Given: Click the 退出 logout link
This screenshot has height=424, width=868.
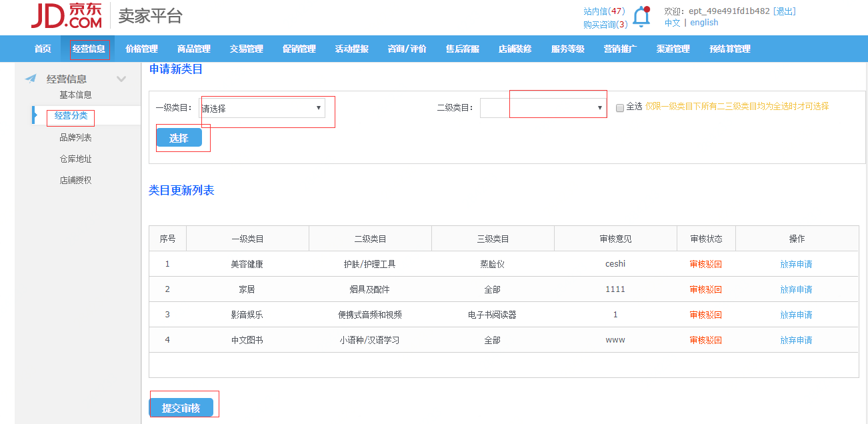Looking at the screenshot, I should tap(785, 11).
